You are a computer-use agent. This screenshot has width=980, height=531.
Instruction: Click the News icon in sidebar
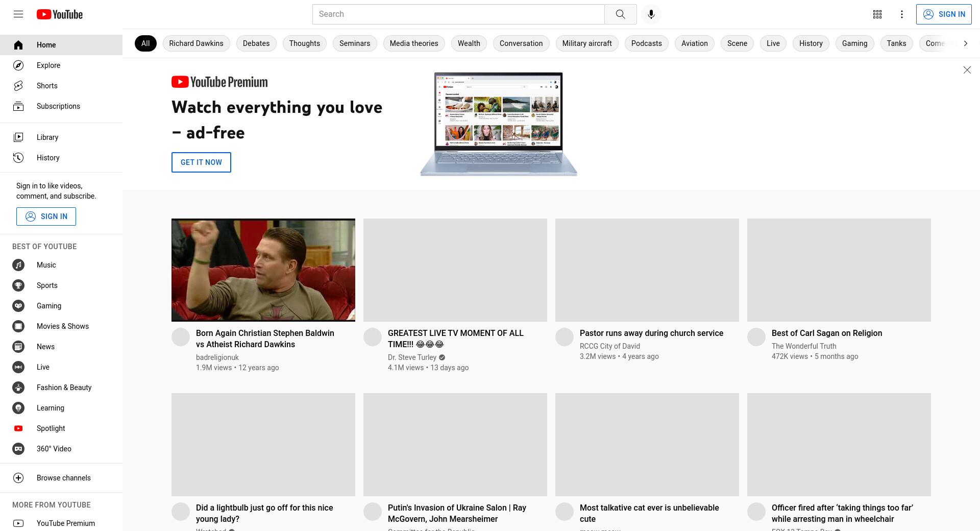18,347
